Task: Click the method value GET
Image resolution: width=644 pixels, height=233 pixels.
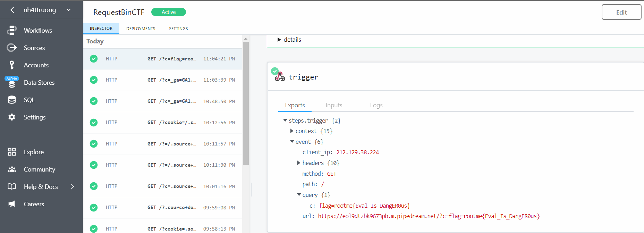Action: pyautogui.click(x=332, y=174)
